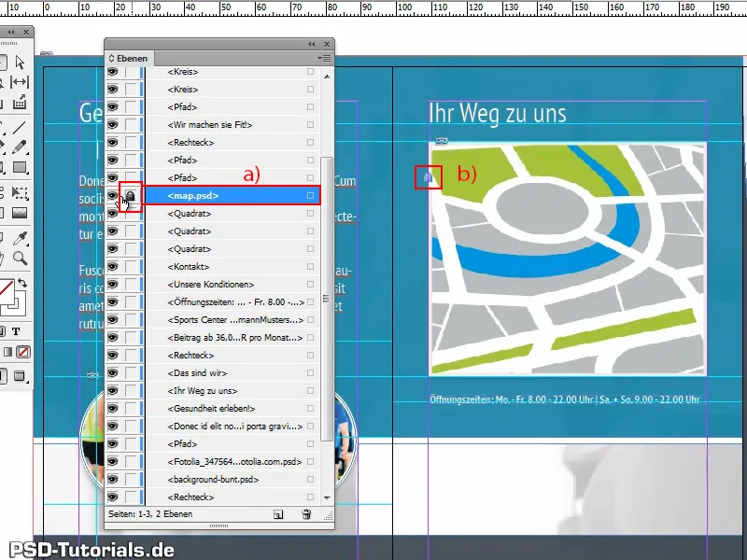The image size is (747, 560).
Task: Switch to Preview screen mode in toolbox
Action: [20, 376]
